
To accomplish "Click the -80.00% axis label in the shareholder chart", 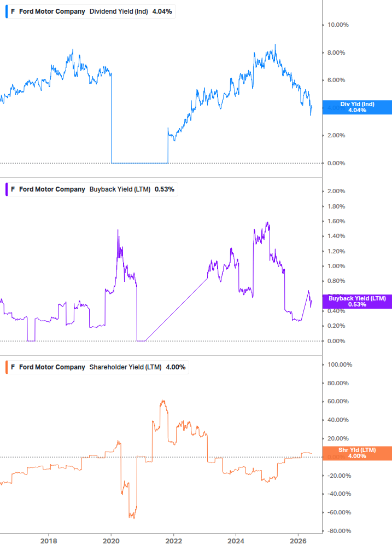I will coord(339,531).
